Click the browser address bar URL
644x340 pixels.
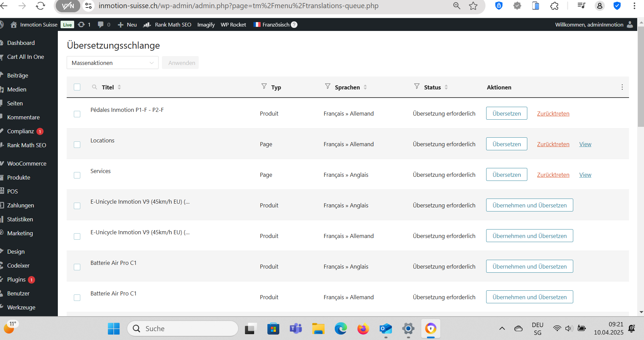[x=238, y=6]
